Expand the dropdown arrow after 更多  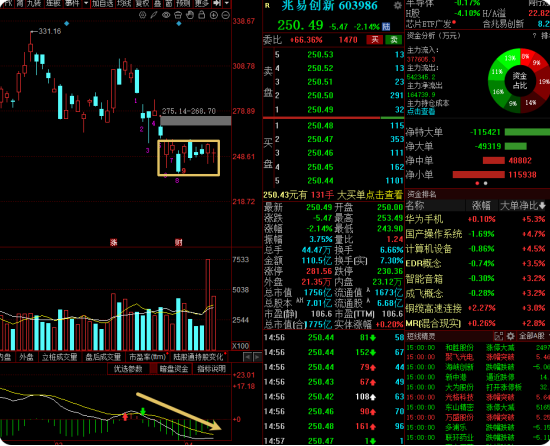227,3
